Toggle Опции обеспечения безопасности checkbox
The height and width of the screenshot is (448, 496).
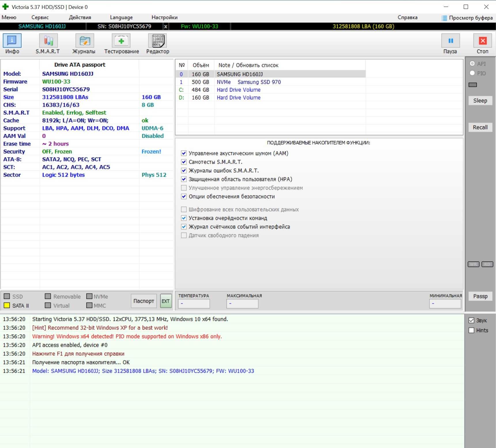point(184,196)
